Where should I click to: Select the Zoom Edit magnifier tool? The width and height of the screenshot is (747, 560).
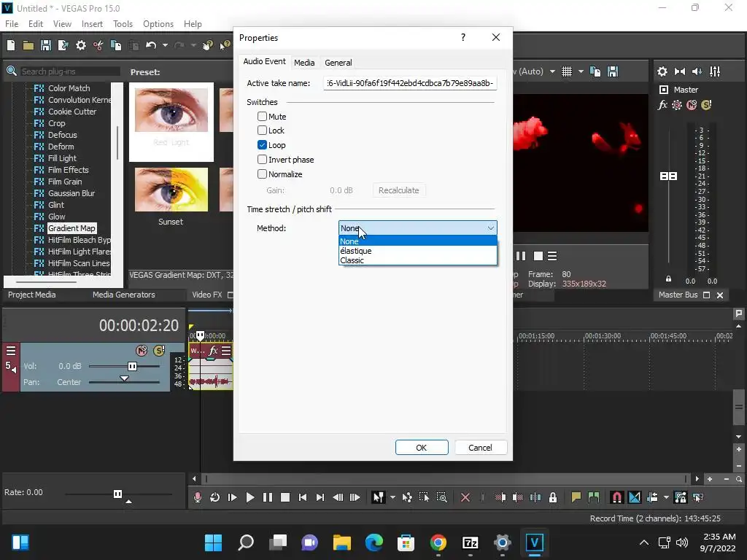click(x=441, y=497)
